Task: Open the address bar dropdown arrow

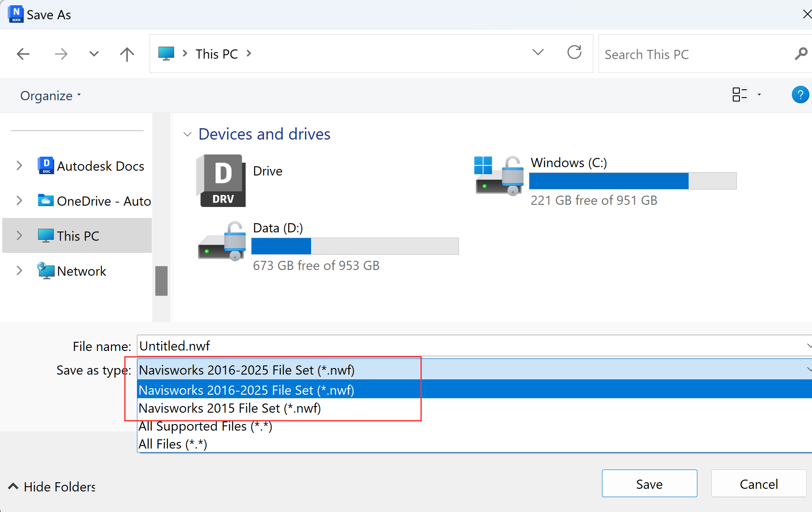Action: pyautogui.click(x=538, y=53)
